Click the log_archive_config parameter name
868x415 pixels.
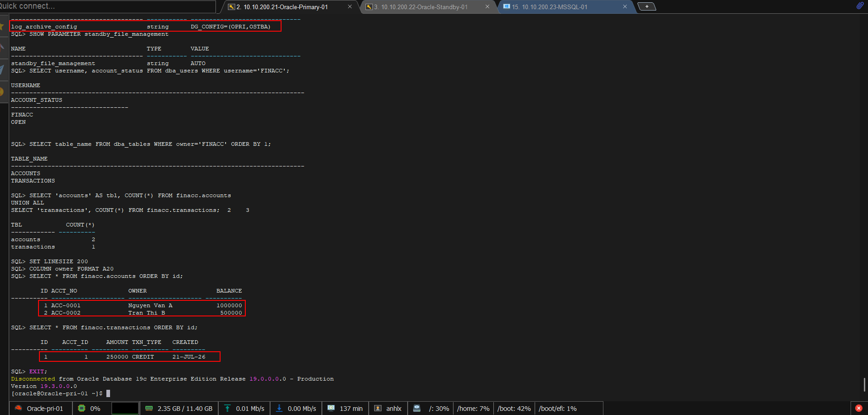pos(44,27)
